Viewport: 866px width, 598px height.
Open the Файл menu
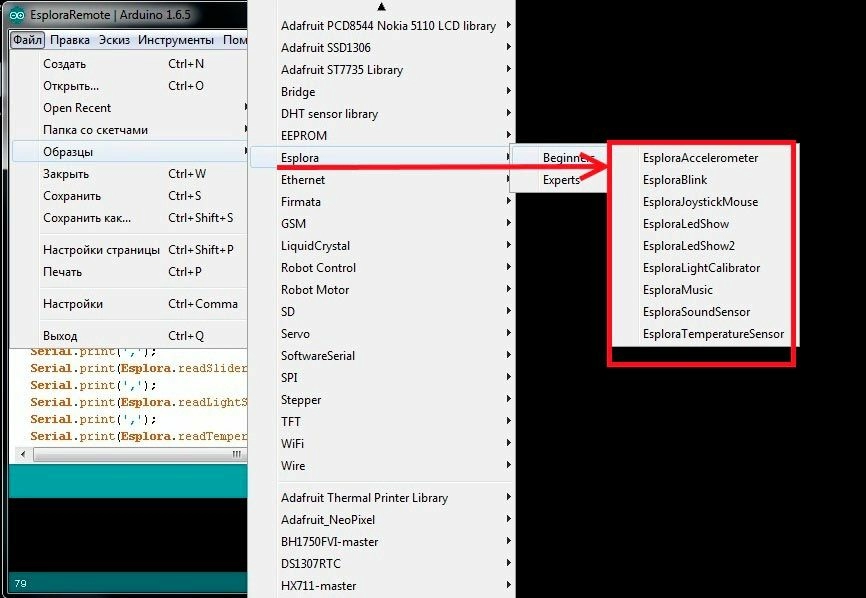(x=27, y=40)
